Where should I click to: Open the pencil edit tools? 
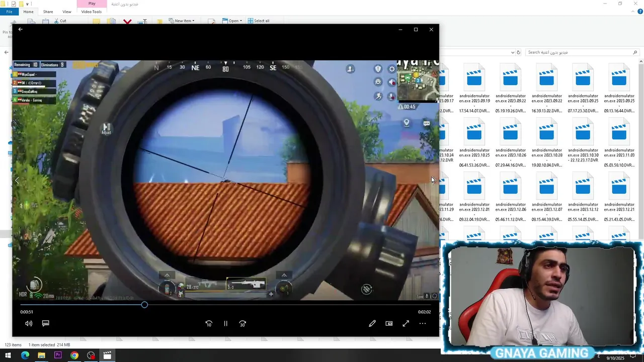click(x=372, y=324)
